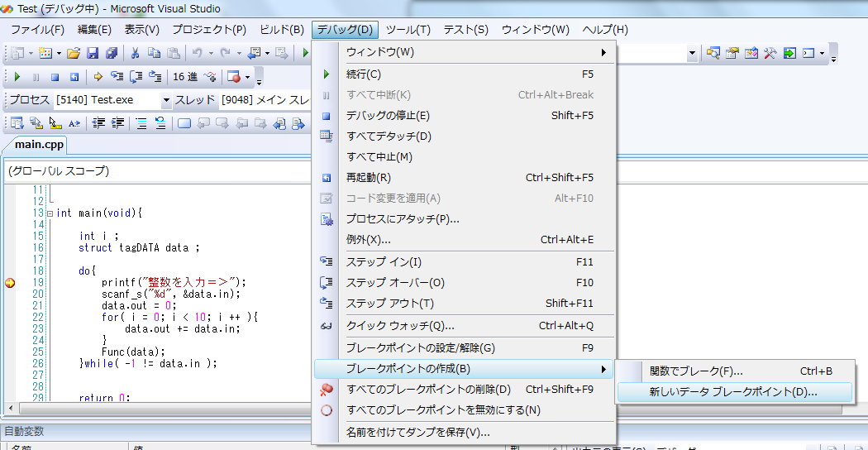The height and width of the screenshot is (450, 868).
Task: Click the Save icon in the toolbar
Action: click(93, 53)
